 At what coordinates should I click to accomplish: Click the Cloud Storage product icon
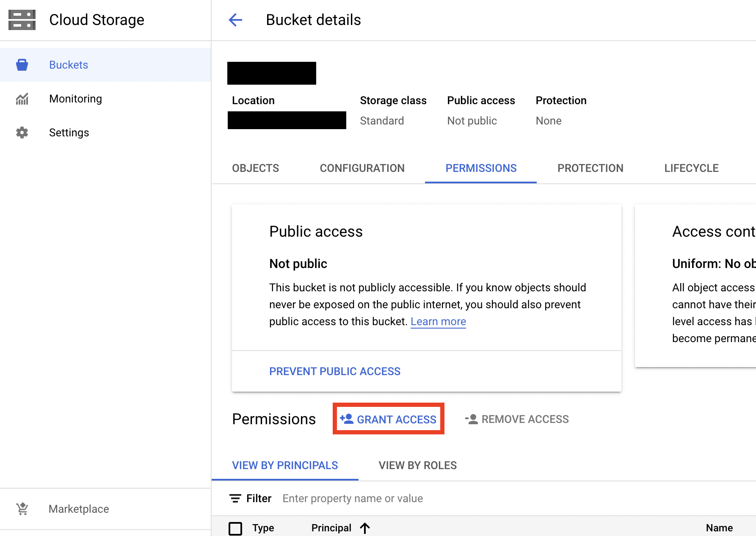click(x=22, y=20)
